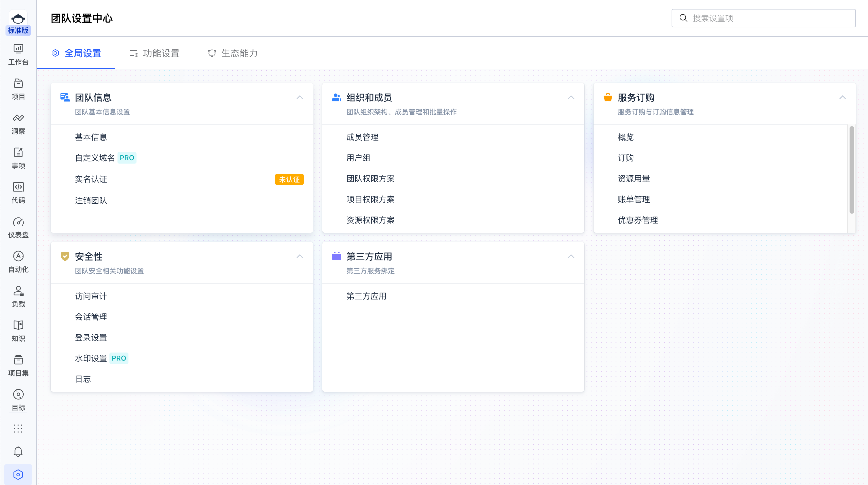
Task: Open 洞察 from the left navigation
Action: point(18,123)
